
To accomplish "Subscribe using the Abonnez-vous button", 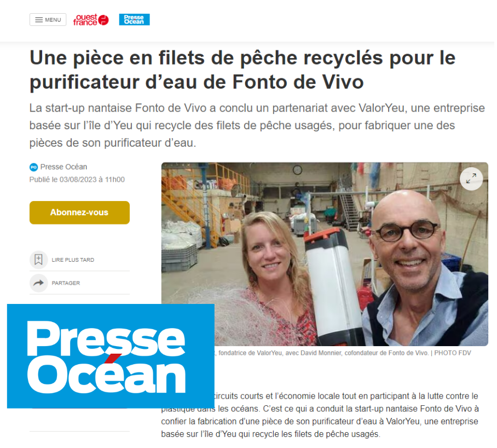I will (79, 212).
